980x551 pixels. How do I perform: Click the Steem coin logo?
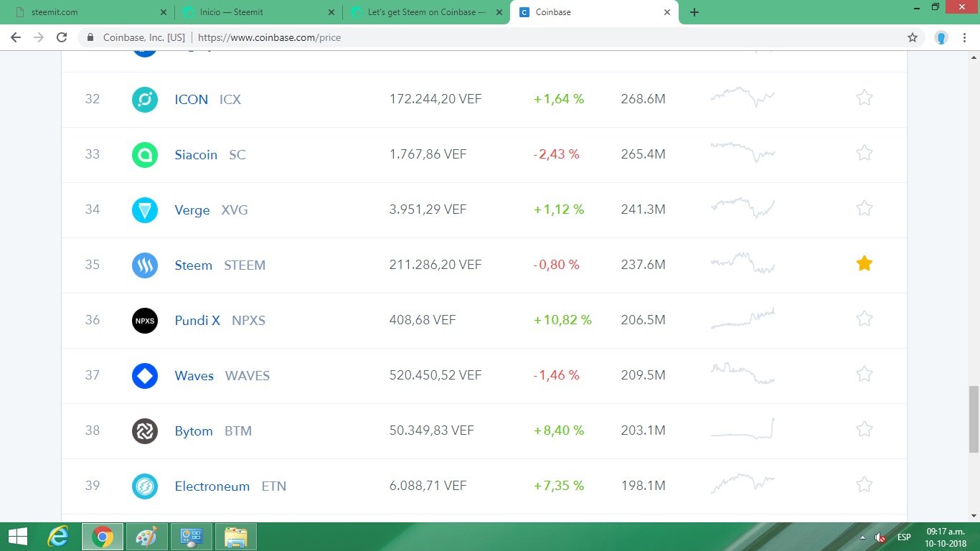click(x=145, y=265)
